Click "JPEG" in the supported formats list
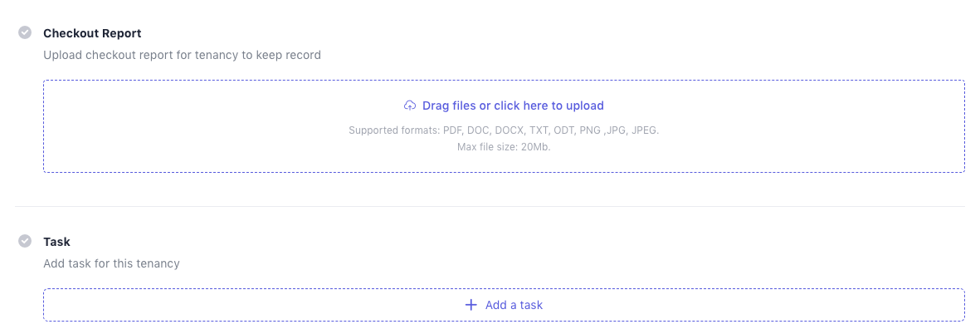 (x=644, y=130)
